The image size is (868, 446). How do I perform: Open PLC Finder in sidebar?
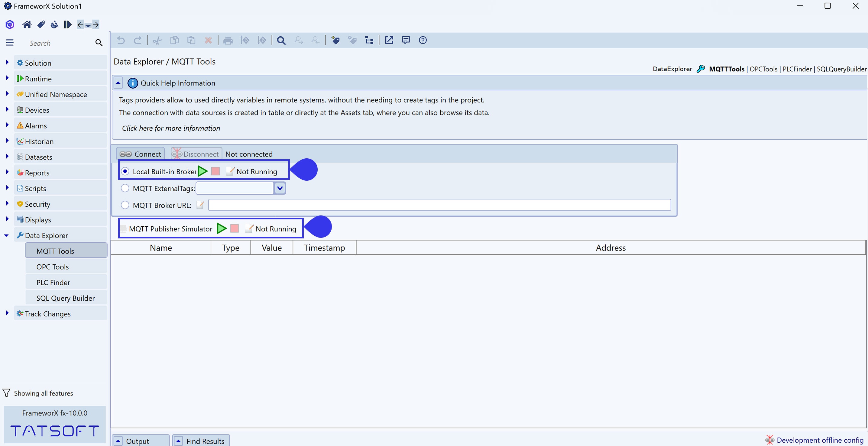(66, 282)
